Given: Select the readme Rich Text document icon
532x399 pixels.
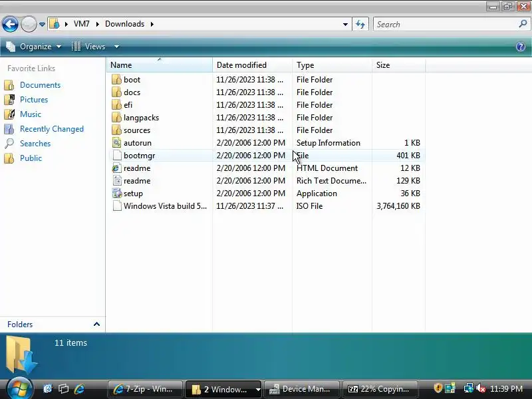Looking at the screenshot, I should (x=117, y=180).
